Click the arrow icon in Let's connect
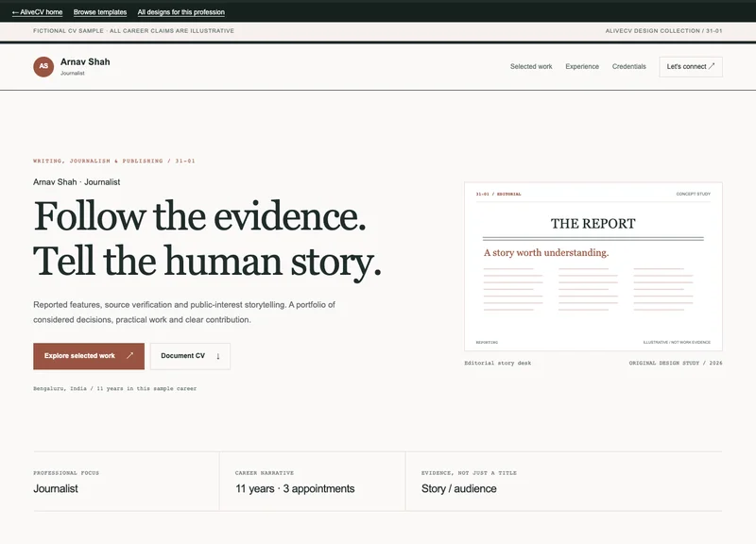 pos(712,66)
